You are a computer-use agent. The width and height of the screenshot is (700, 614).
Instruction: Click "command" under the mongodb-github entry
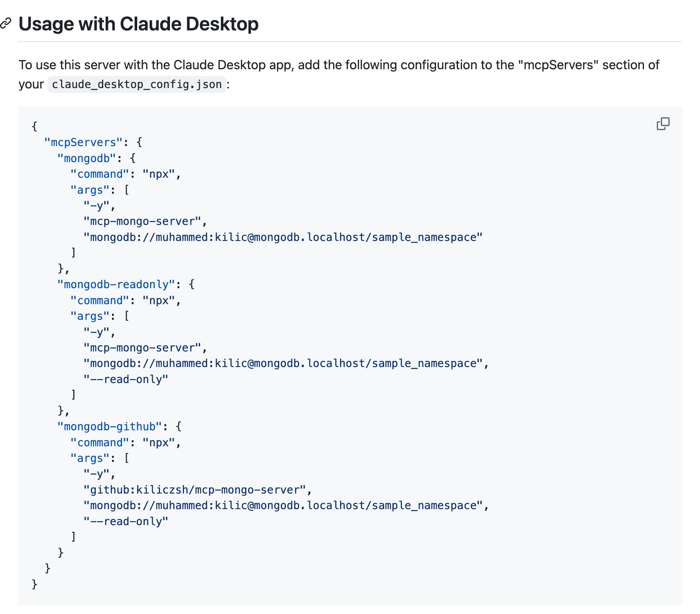(x=100, y=443)
